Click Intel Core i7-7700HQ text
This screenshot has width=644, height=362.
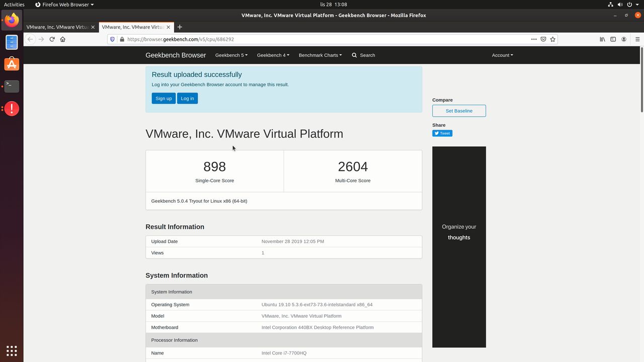(x=284, y=353)
